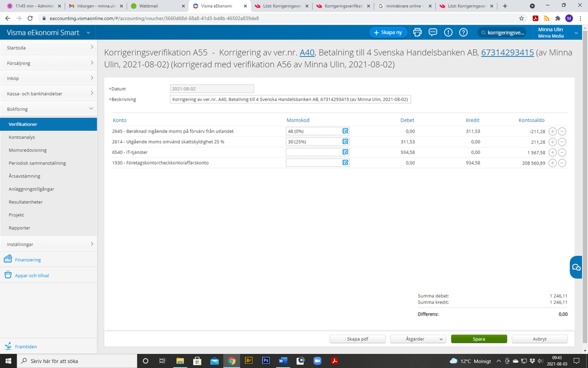The width and height of the screenshot is (588, 368).
Task: Open the Visma eEkonomi Smart product dropdown
Action: pyautogui.click(x=48, y=32)
